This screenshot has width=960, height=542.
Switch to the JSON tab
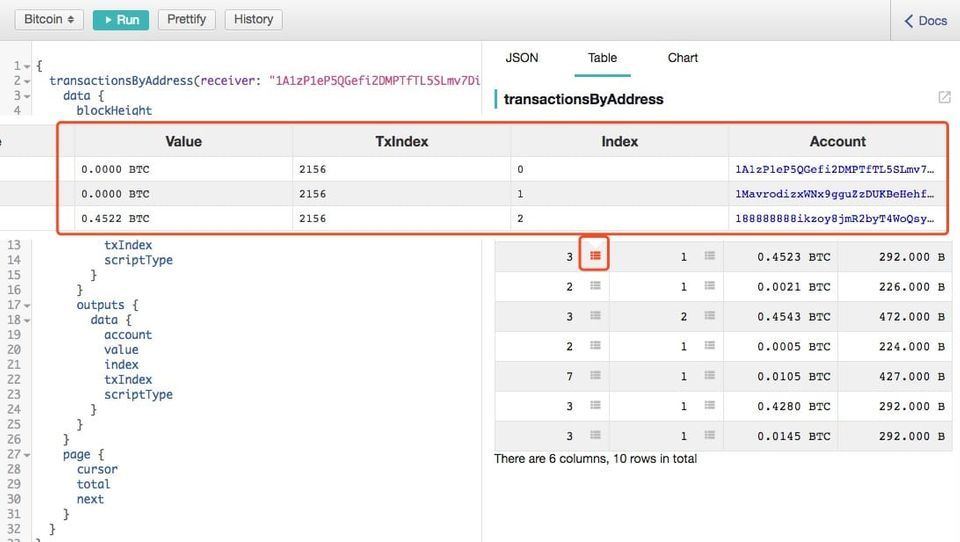[x=521, y=58]
